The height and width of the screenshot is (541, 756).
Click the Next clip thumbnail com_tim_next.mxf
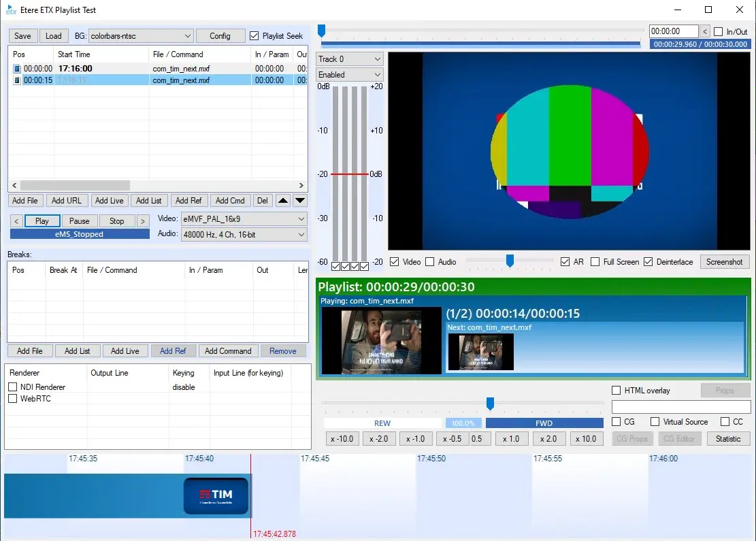click(480, 352)
